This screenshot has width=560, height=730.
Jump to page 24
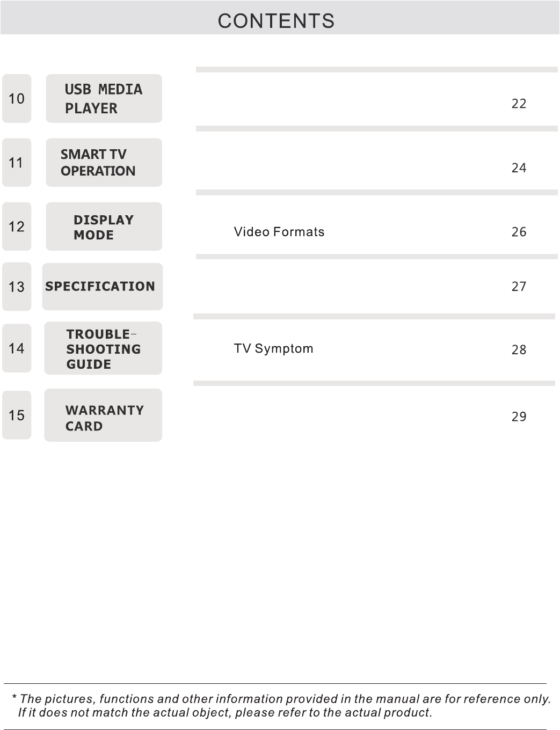[x=519, y=168]
